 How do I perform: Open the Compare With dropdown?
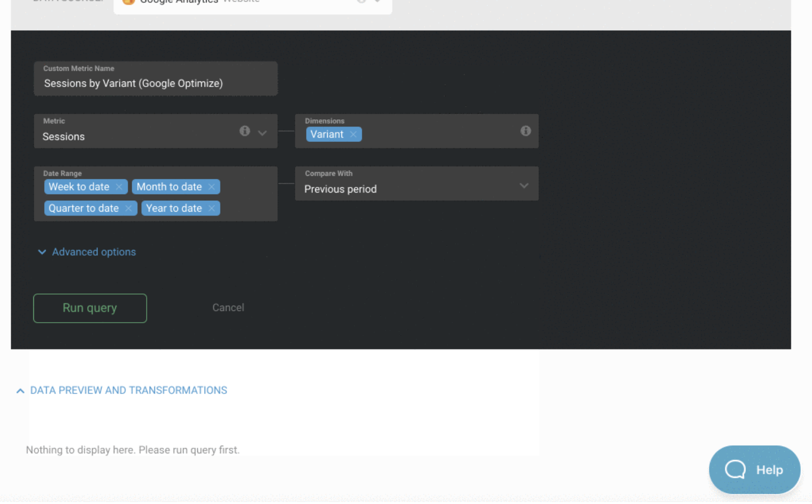416,183
